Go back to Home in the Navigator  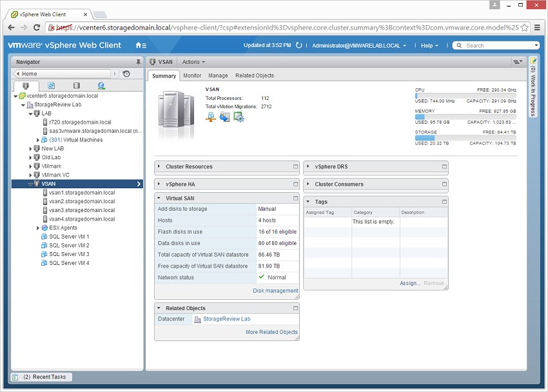(63, 73)
